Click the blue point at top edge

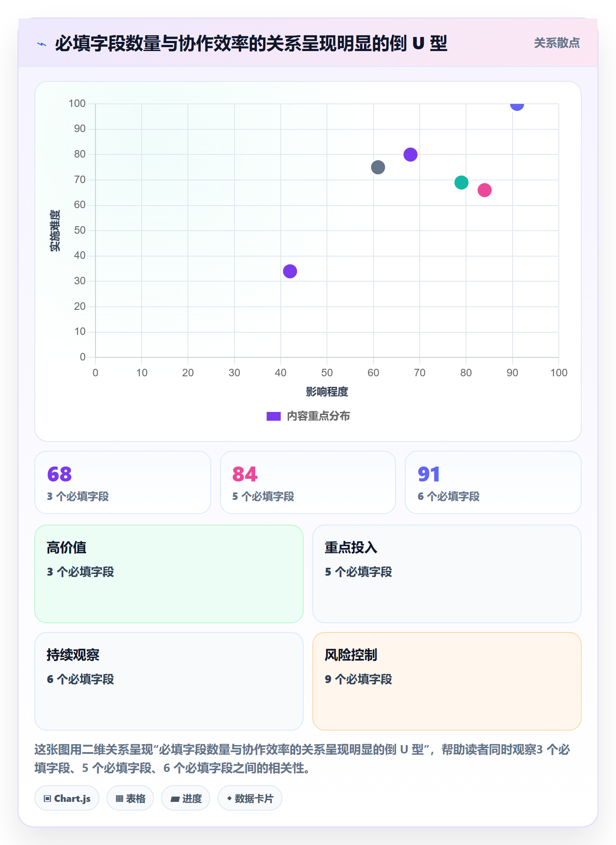(517, 106)
